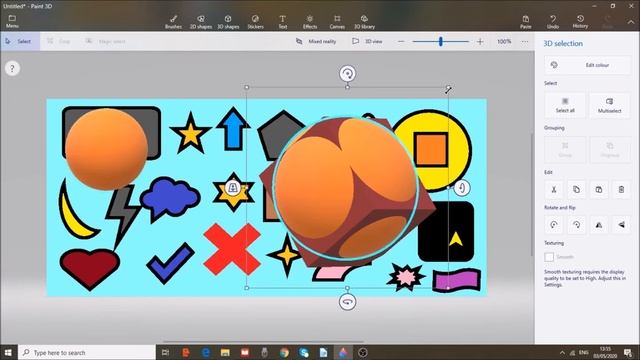Viewport: 640px width, 360px height.
Task: Open the notification center icon
Action: (x=628, y=352)
